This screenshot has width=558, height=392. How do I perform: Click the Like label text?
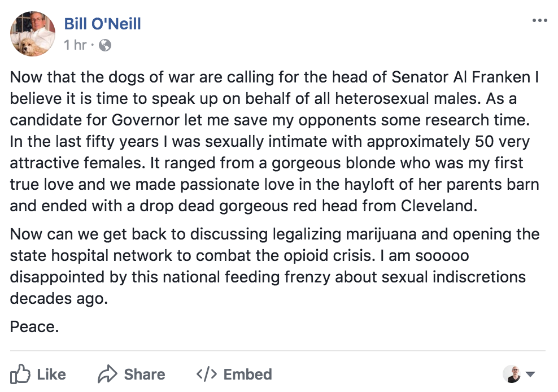point(51,374)
